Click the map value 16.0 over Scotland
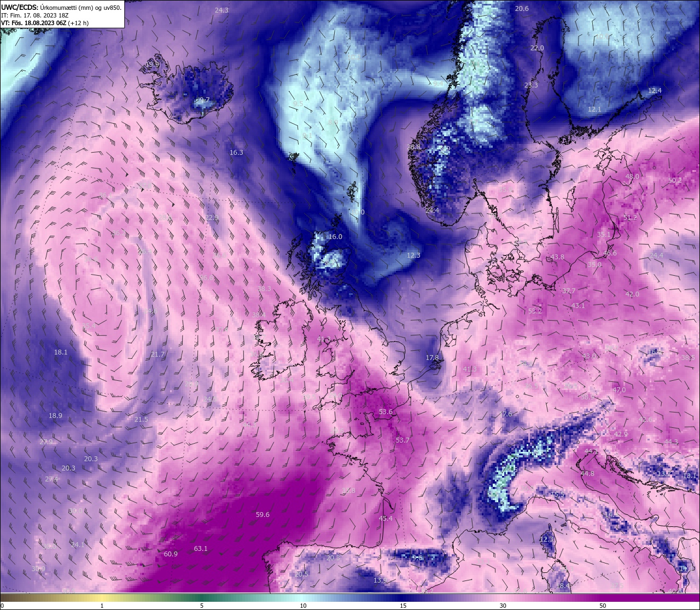The height and width of the screenshot is (610, 700). [335, 237]
